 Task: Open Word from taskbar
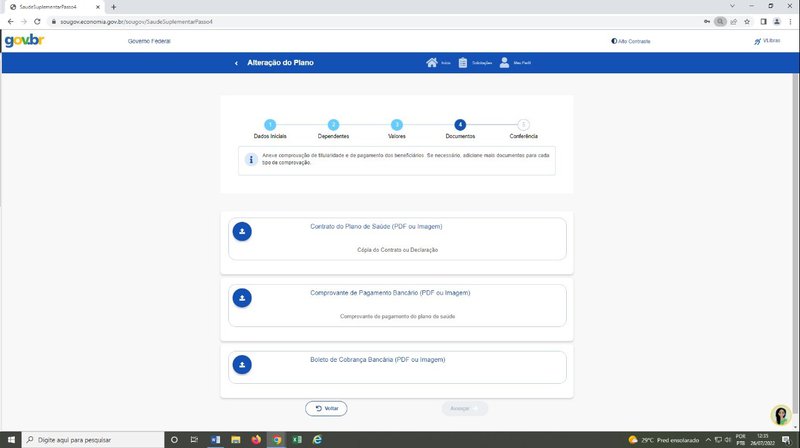pos(215,439)
